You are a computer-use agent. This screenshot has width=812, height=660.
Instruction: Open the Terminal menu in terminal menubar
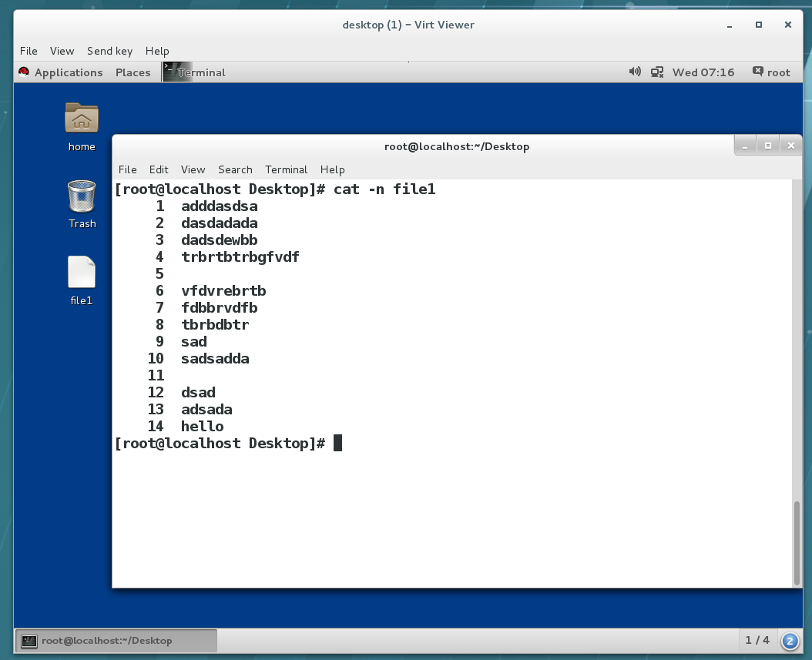(286, 169)
